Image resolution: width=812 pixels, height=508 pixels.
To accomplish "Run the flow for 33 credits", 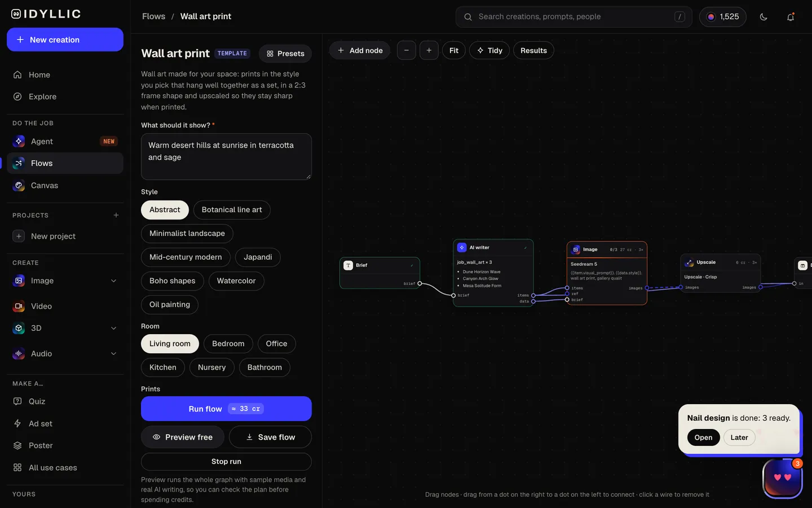I will point(226,409).
